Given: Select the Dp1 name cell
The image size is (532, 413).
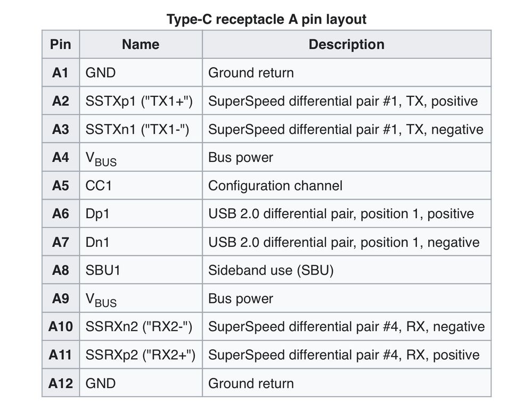Looking at the screenshot, I should (99, 214).
